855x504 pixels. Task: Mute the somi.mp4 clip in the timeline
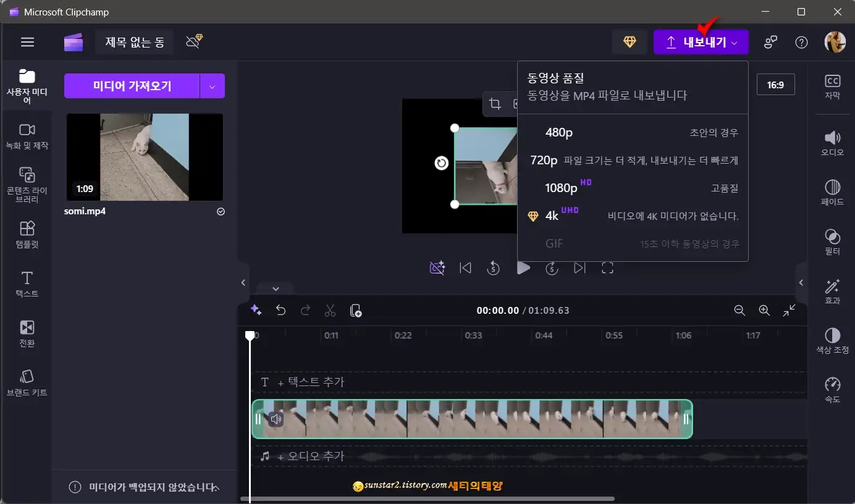pos(276,418)
